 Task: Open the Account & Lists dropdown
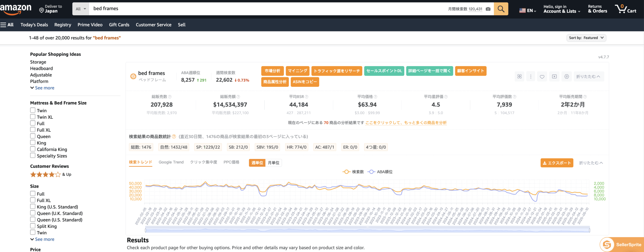pos(562,9)
